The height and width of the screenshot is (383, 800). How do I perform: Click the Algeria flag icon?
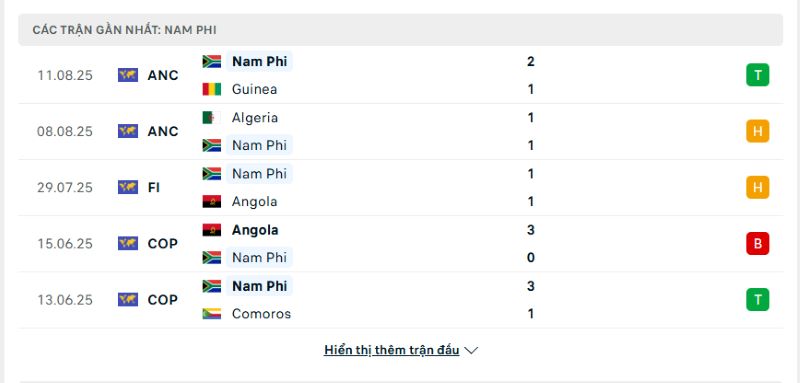(212, 118)
